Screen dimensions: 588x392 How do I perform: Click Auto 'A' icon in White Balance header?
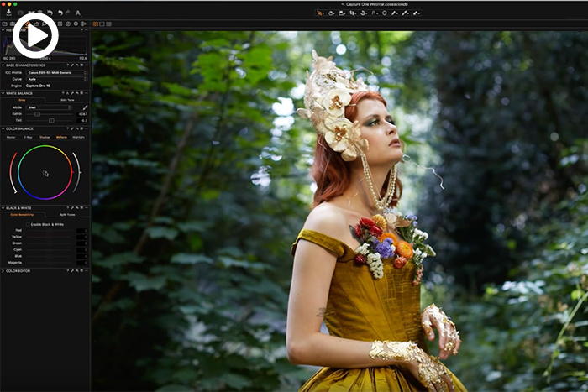67,93
